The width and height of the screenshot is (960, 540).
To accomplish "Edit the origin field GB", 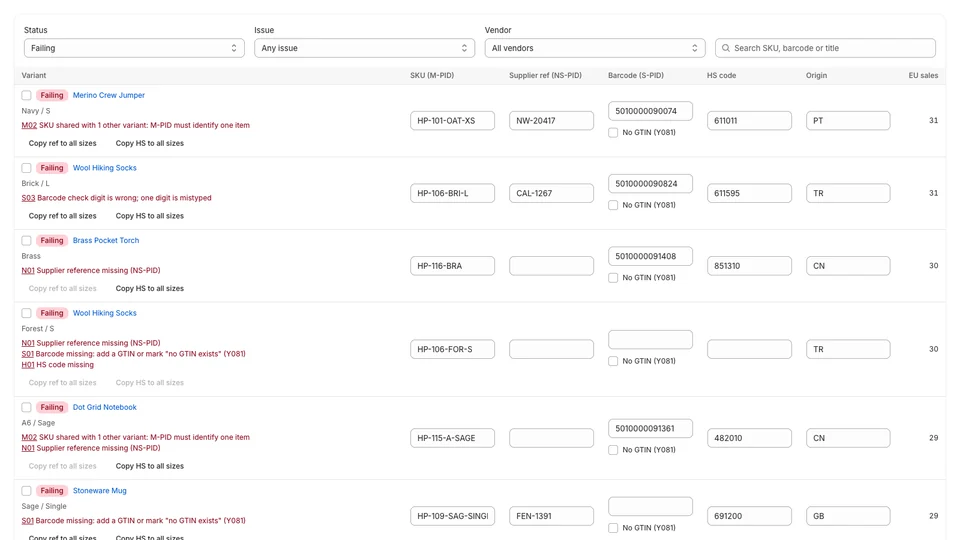I will point(848,516).
